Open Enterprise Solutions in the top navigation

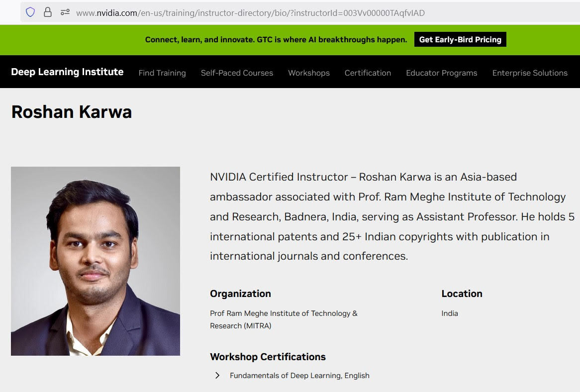tap(529, 73)
